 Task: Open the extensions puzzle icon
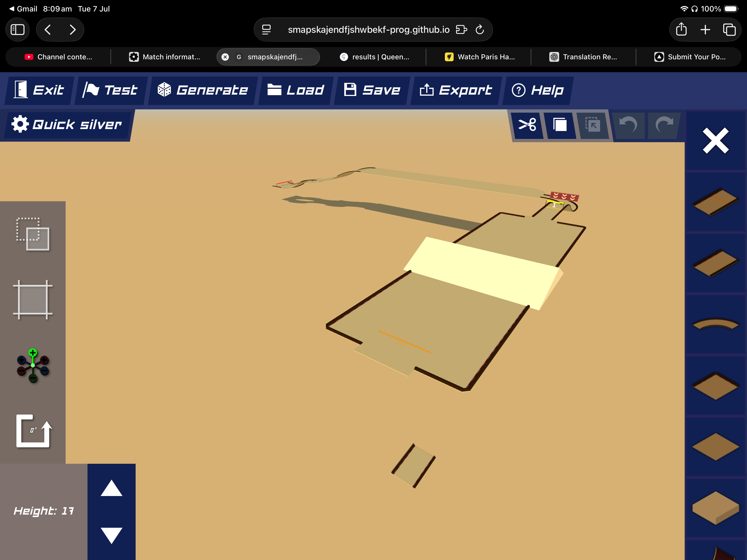coord(461,30)
